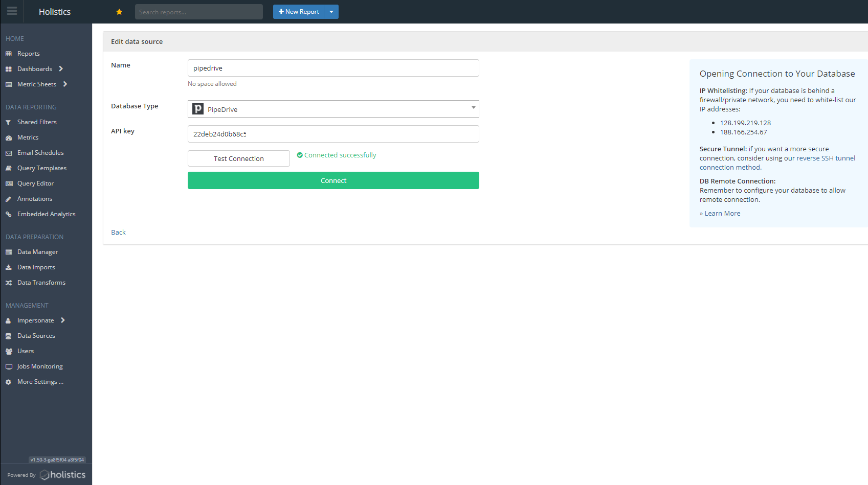
Task: Click the Annotations pencil icon
Action: (x=9, y=199)
